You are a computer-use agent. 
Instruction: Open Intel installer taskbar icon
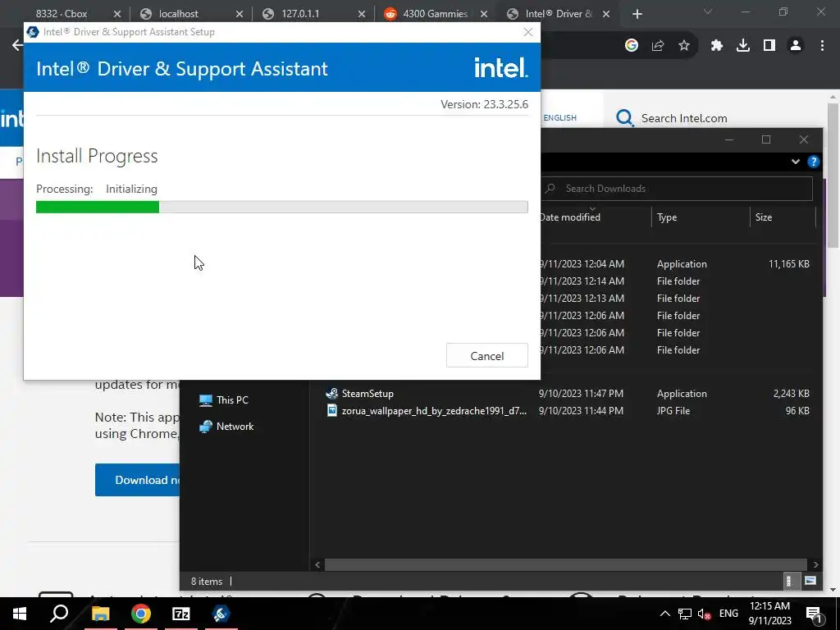pyautogui.click(x=221, y=614)
